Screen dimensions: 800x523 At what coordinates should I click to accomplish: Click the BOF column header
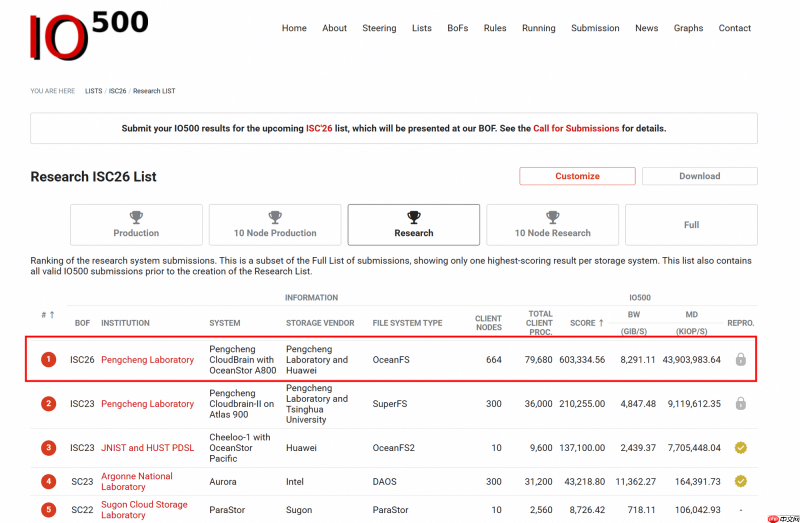[x=82, y=323]
